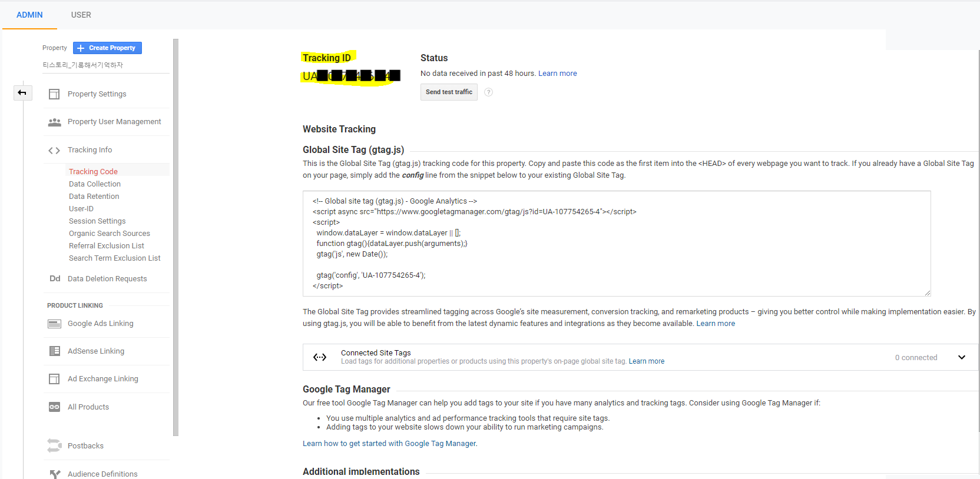
Task: Click the Google Tag Manager heading
Action: pos(346,390)
